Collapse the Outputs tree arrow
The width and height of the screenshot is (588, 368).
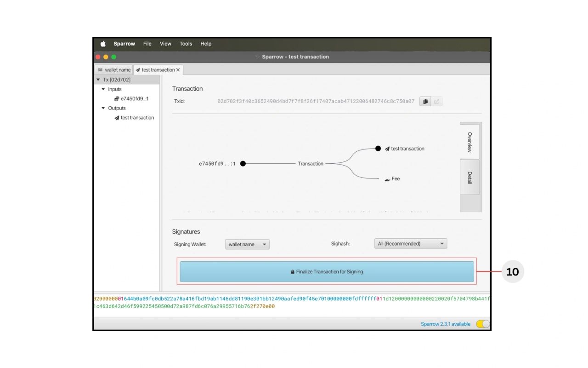[103, 108]
